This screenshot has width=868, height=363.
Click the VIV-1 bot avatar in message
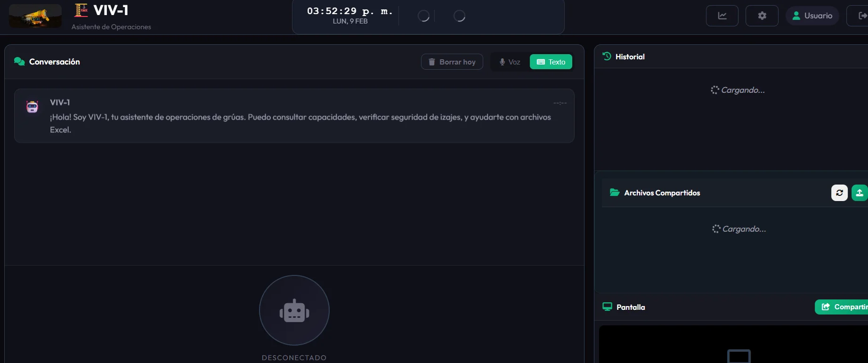pos(32,107)
